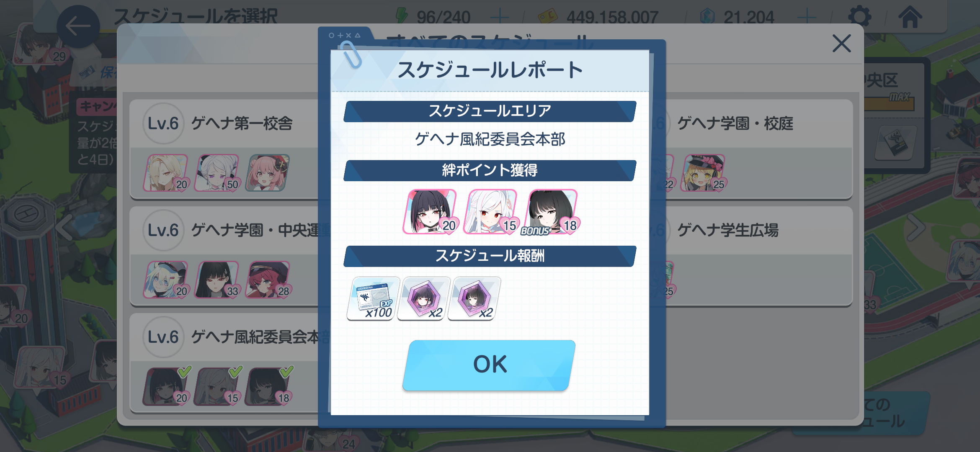Go back using the arrow icon
This screenshot has width=980, height=452.
(x=78, y=26)
